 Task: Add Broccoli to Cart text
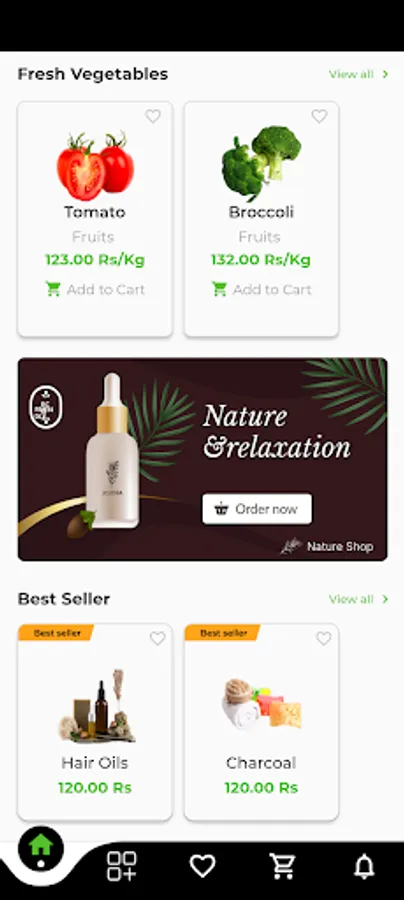pyautogui.click(x=272, y=289)
